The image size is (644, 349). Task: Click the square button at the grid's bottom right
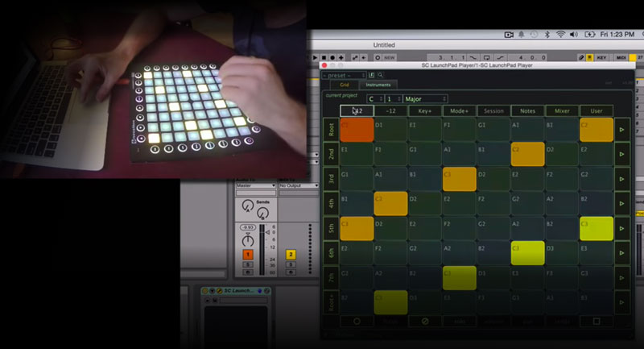(x=596, y=321)
